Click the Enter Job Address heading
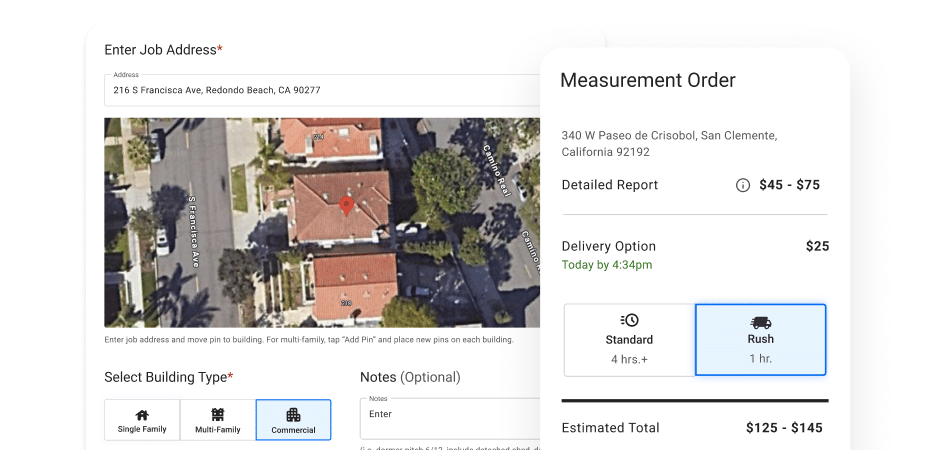This screenshot has height=450, width=936. 164,50
